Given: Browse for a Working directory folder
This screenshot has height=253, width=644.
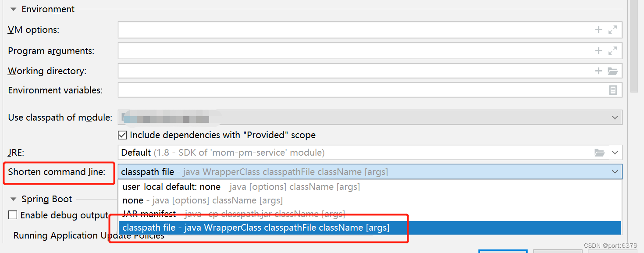Looking at the screenshot, I should pos(612,71).
